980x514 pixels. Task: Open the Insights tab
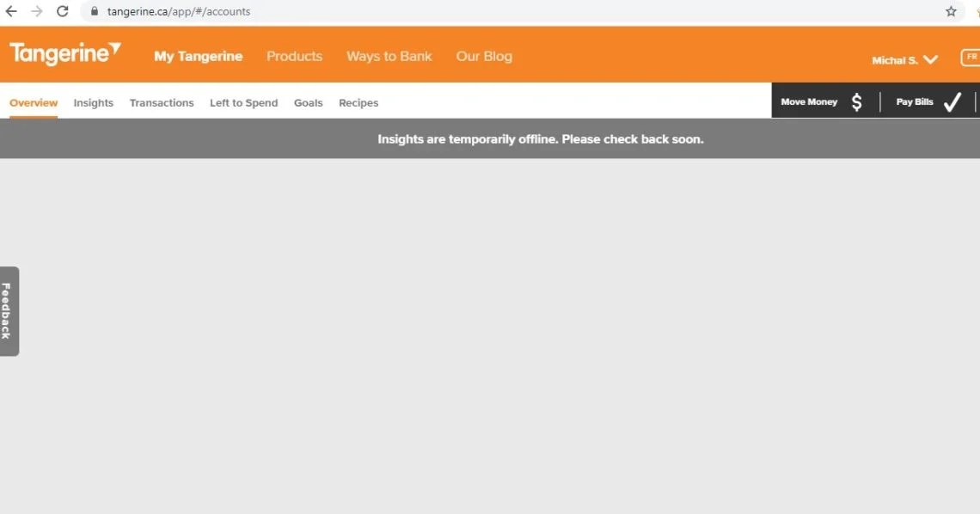click(93, 102)
